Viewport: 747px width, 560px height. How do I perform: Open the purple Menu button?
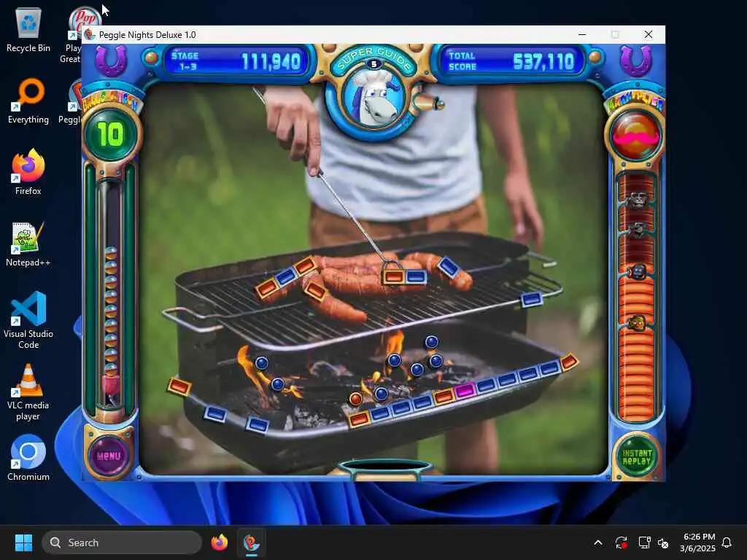(x=109, y=455)
